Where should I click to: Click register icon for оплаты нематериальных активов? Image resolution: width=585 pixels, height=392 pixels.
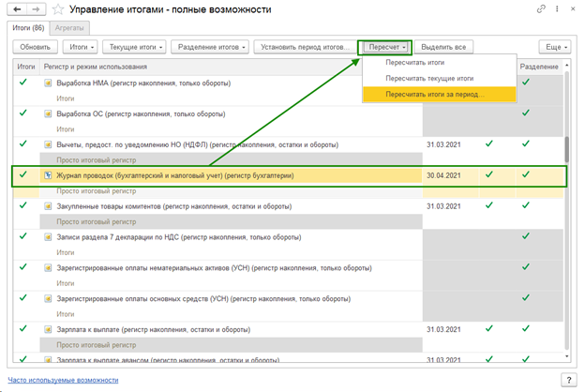pos(48,267)
